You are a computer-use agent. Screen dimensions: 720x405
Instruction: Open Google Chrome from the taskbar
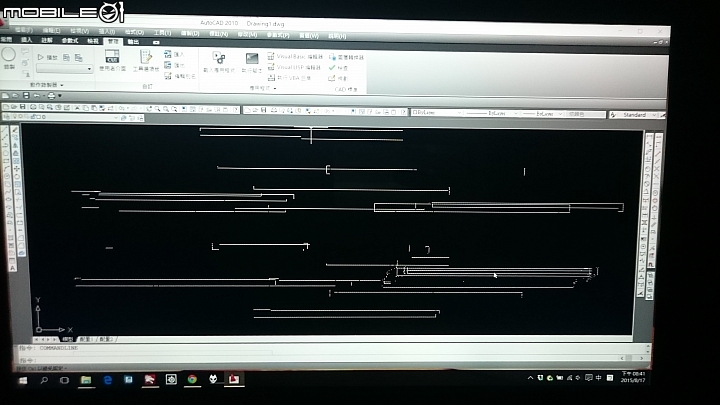(x=192, y=379)
